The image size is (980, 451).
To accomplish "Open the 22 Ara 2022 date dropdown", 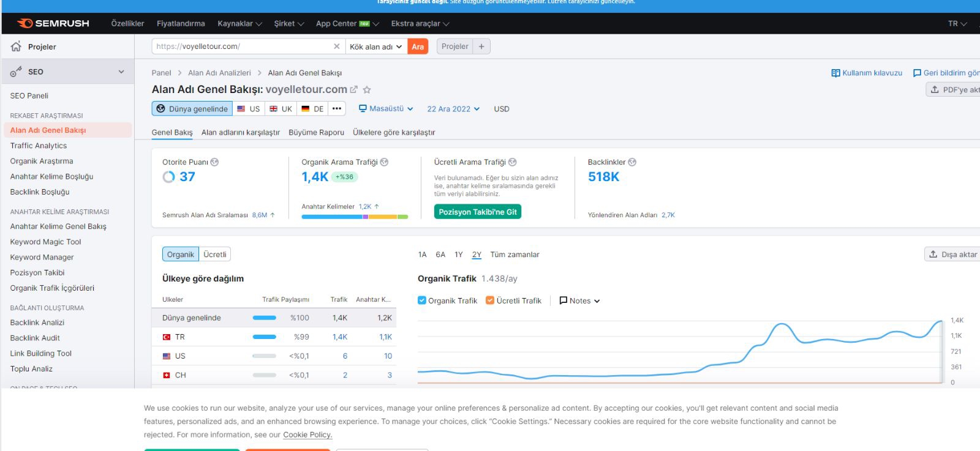I will [x=453, y=109].
